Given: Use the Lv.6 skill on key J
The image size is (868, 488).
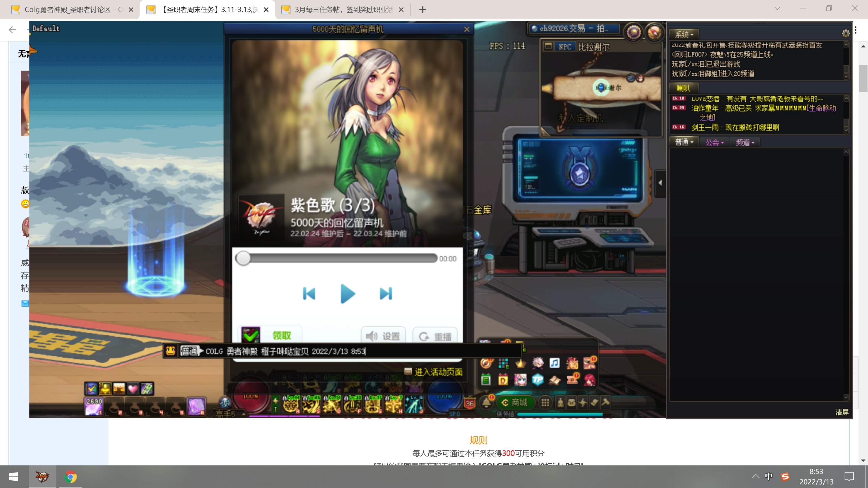Looking at the screenshot, I should [x=414, y=404].
